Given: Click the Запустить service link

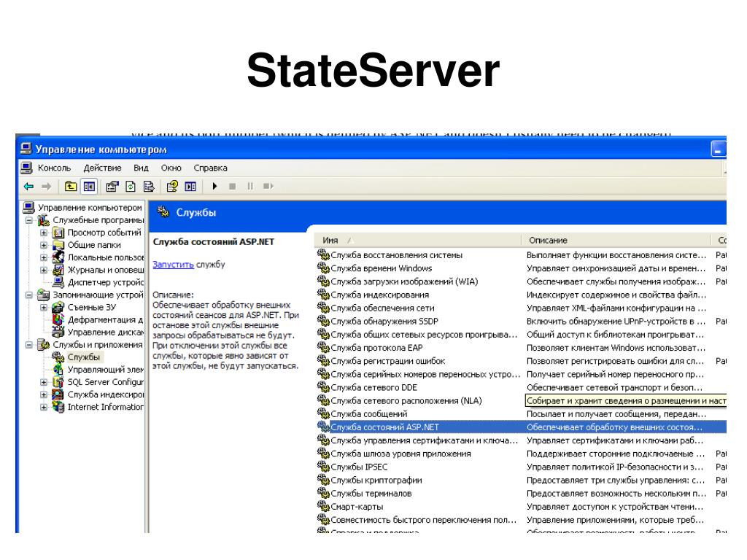Looking at the screenshot, I should 173,265.
